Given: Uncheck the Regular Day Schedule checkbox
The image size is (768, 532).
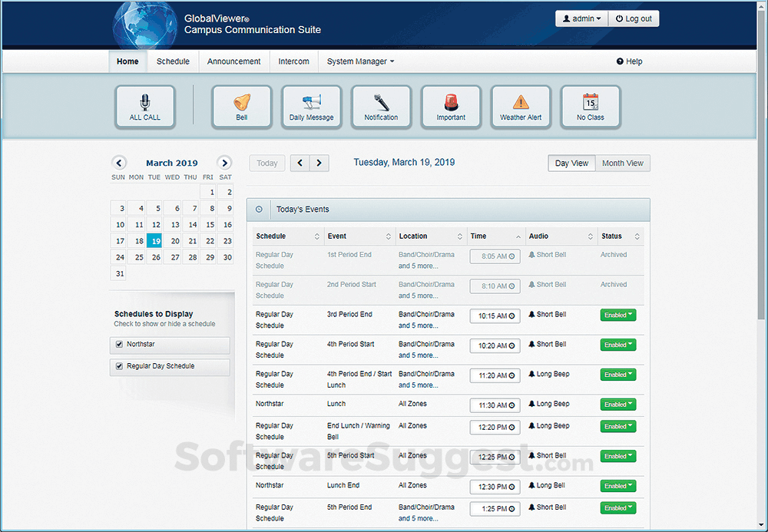Looking at the screenshot, I should click(119, 366).
